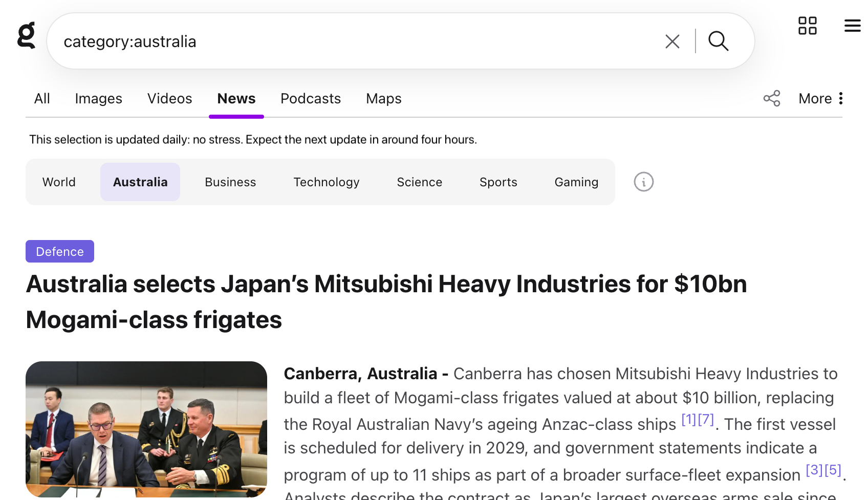Select the Business news category
This screenshot has width=868, height=500.
pos(230,182)
